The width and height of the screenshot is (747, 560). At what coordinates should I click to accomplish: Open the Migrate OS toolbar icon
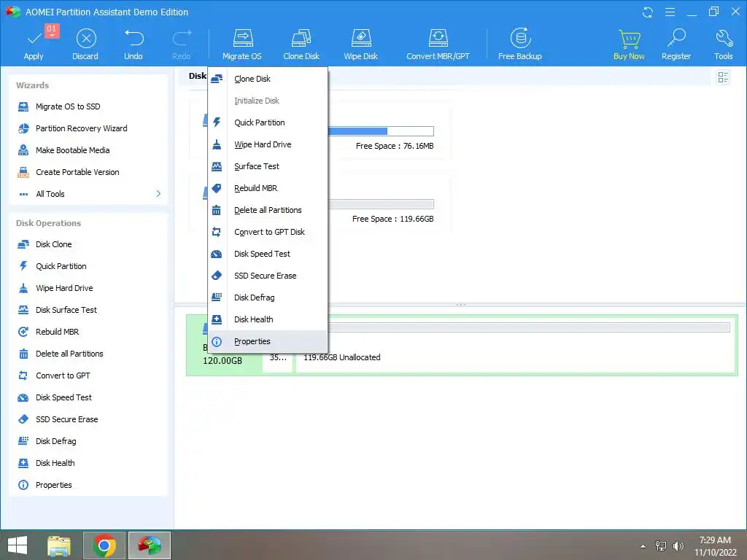[x=242, y=38]
